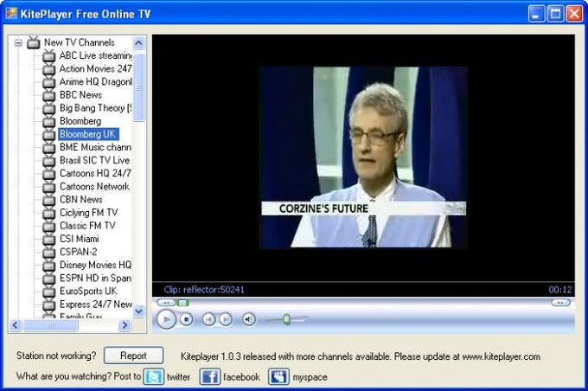Click the vertical scrollbar thumb in channel list
588x391 pixels.
(x=138, y=87)
